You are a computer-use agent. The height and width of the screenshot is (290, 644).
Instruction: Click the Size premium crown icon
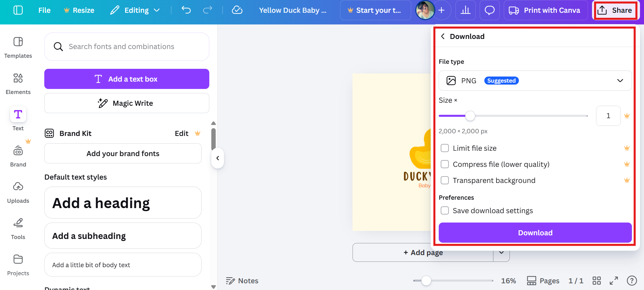627,116
